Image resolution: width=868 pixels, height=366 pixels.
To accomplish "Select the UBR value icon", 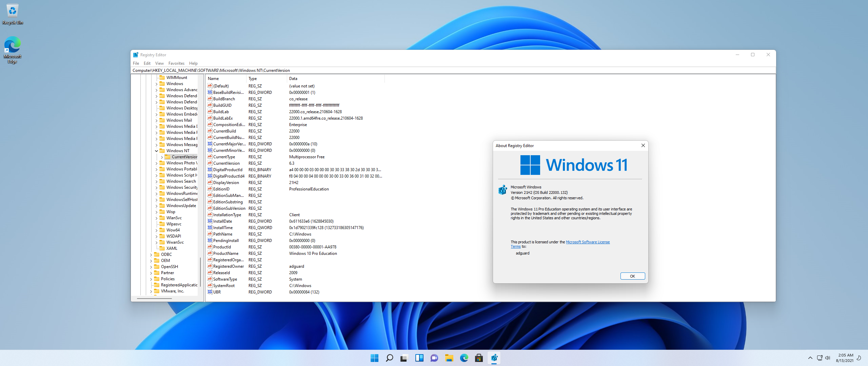I will pos(210,292).
